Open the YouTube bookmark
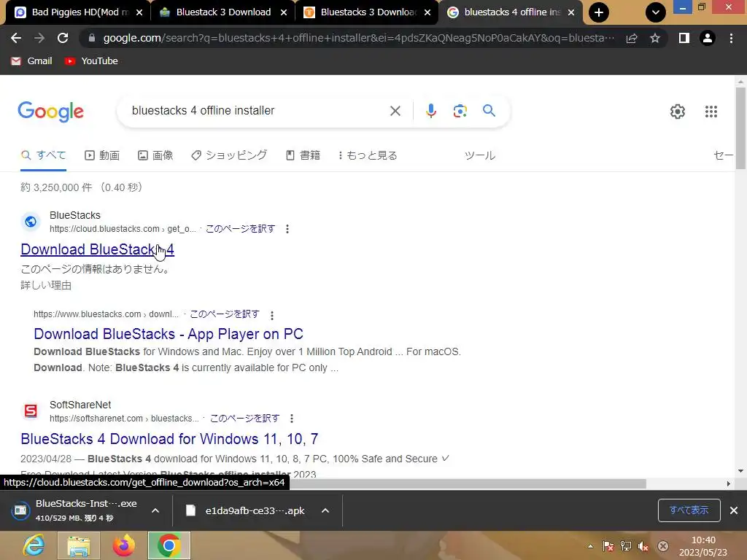This screenshot has width=747, height=560. tap(91, 61)
